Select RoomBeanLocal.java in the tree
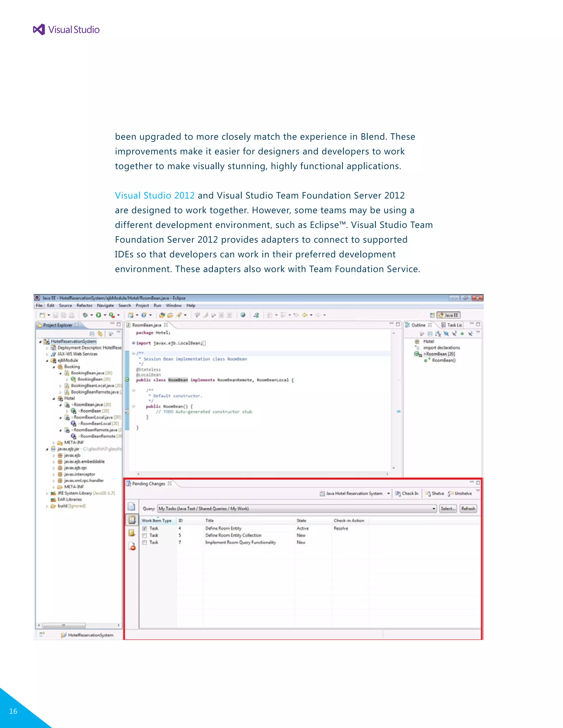The height and width of the screenshot is (728, 563). point(93,418)
